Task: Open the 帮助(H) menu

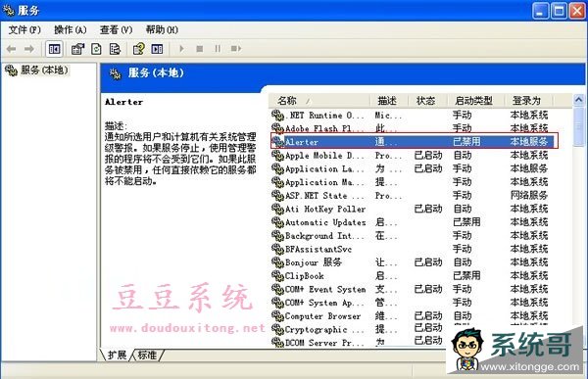Action: click(x=162, y=29)
